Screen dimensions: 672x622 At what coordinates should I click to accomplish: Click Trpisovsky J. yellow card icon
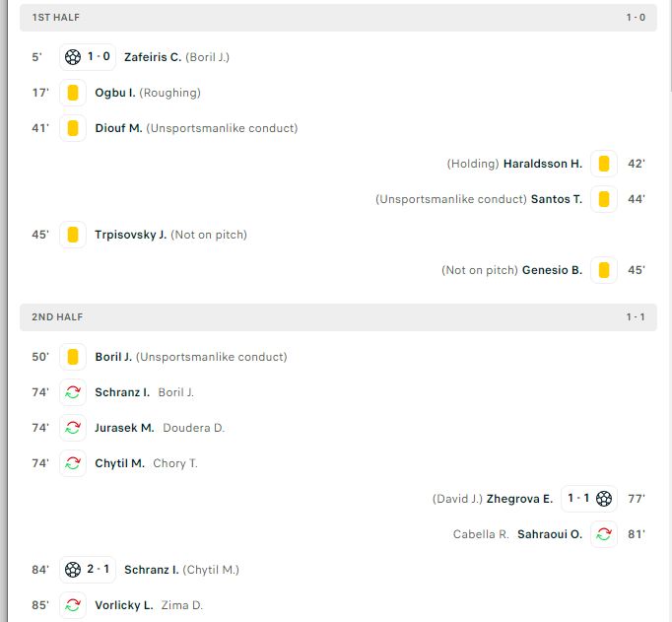(73, 235)
